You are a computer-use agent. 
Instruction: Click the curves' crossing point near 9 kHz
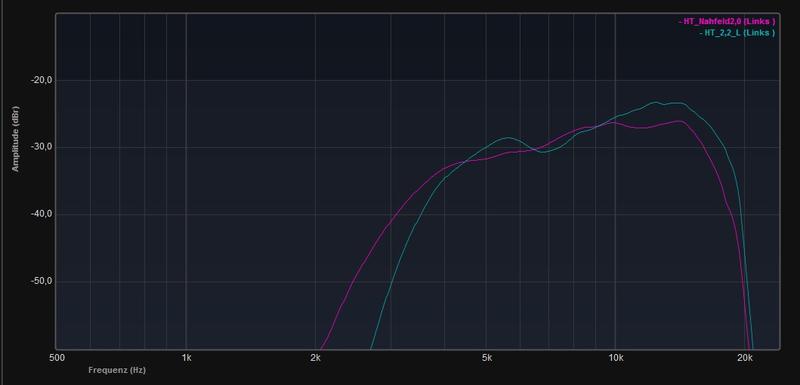[596, 125]
